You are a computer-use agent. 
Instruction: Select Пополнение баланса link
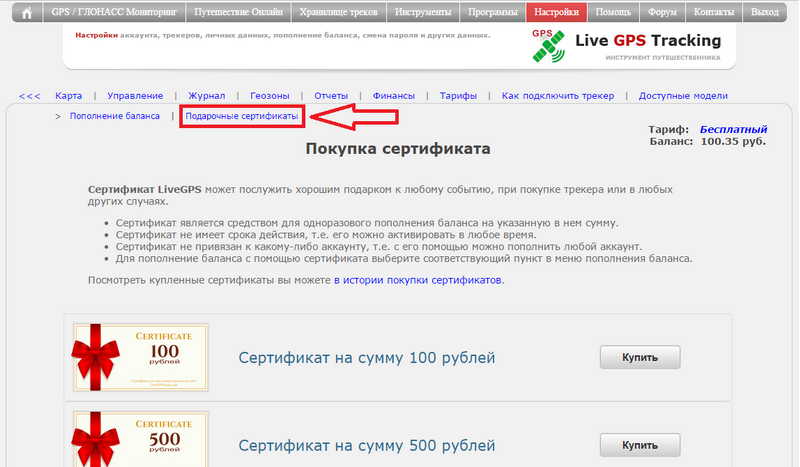tap(115, 116)
